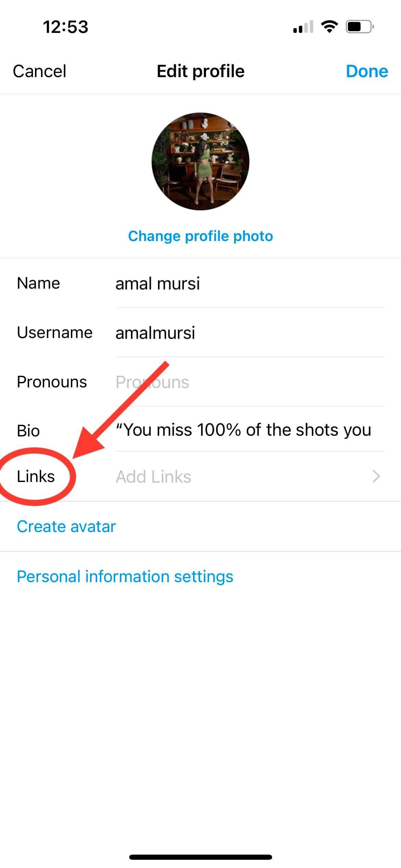
Task: Tap the Links row label
Action: (36, 477)
